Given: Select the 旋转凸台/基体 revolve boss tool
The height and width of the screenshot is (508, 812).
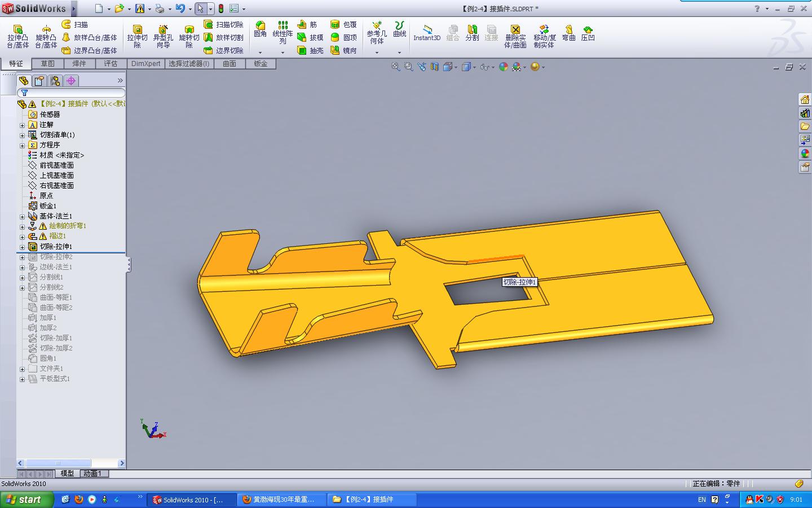Looking at the screenshot, I should click(46, 37).
